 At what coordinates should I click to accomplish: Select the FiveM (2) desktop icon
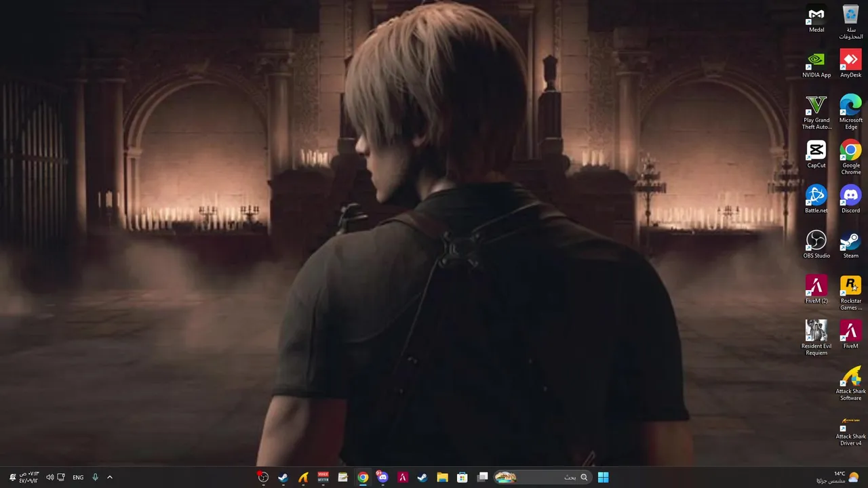coord(816,290)
